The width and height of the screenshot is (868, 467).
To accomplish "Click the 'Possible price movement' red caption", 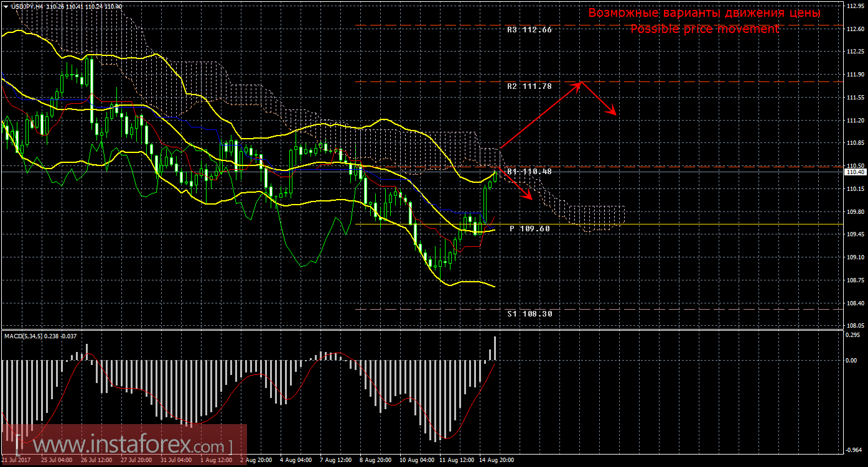I will (x=704, y=29).
